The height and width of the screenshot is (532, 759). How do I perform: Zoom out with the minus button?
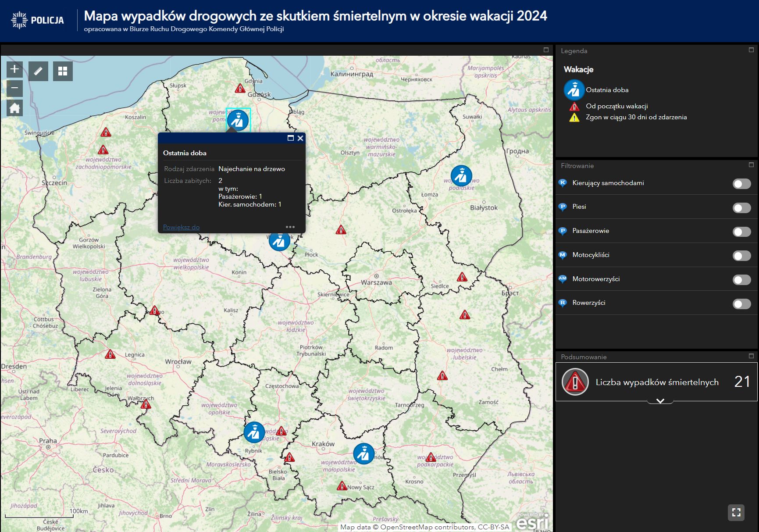pos(14,88)
